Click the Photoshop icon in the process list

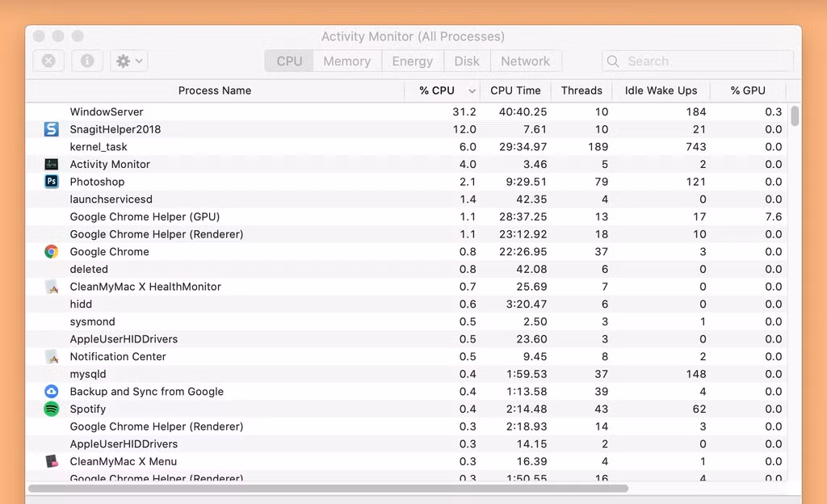(x=51, y=182)
